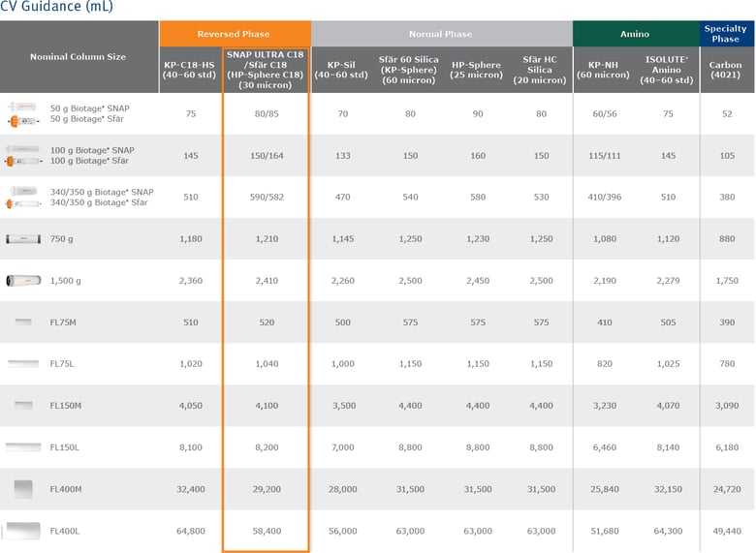Click the Sfär 60 Silica column header
Viewport: 756px width, 553px height.
409,70
